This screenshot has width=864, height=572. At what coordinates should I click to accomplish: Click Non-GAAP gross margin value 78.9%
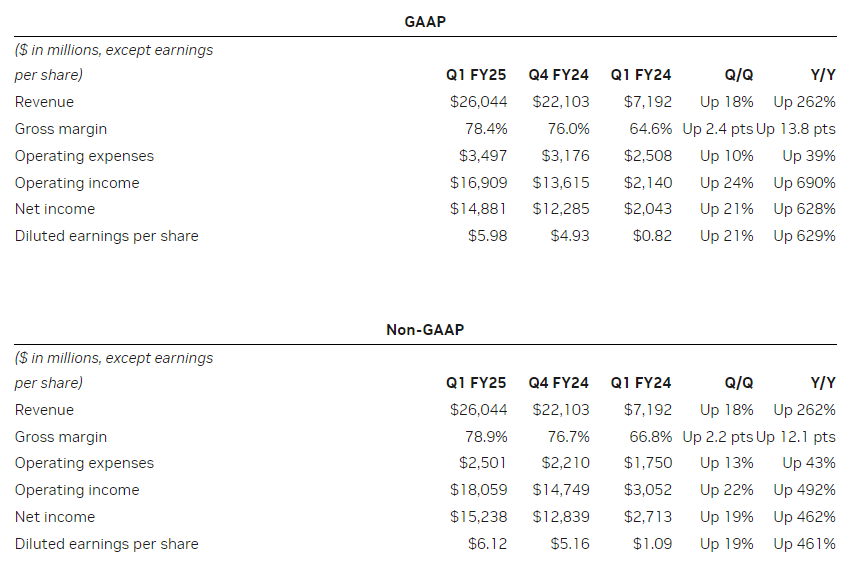486,437
